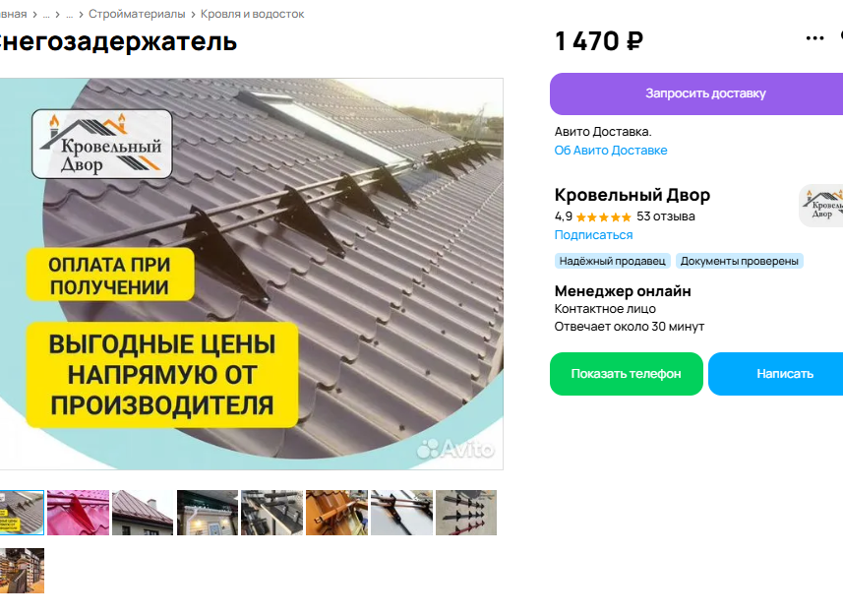The height and width of the screenshot is (616, 843).
Task: Show the seller phone number
Action: 627,374
